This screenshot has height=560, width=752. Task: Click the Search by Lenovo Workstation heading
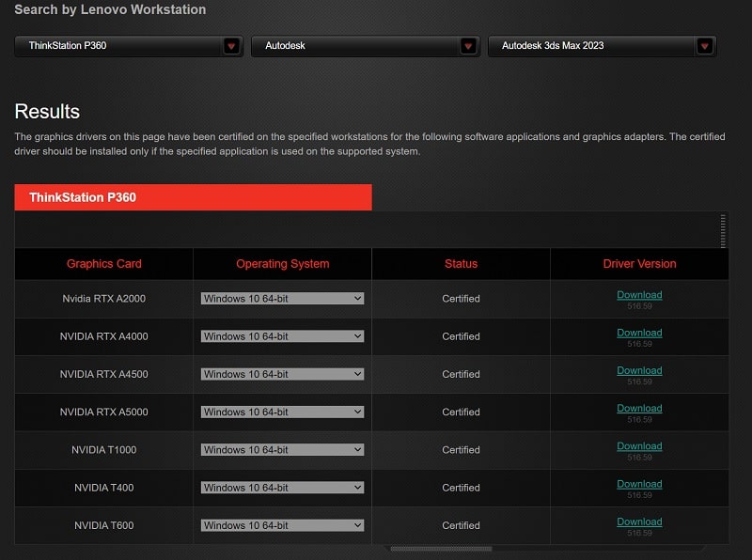point(110,9)
